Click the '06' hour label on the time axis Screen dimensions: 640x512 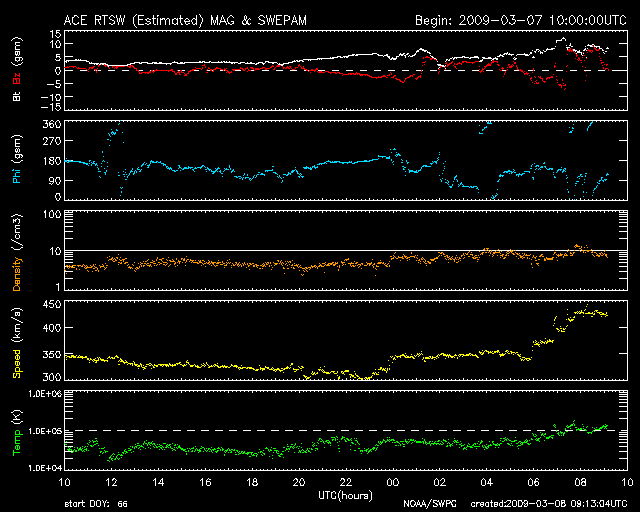pyautogui.click(x=533, y=483)
